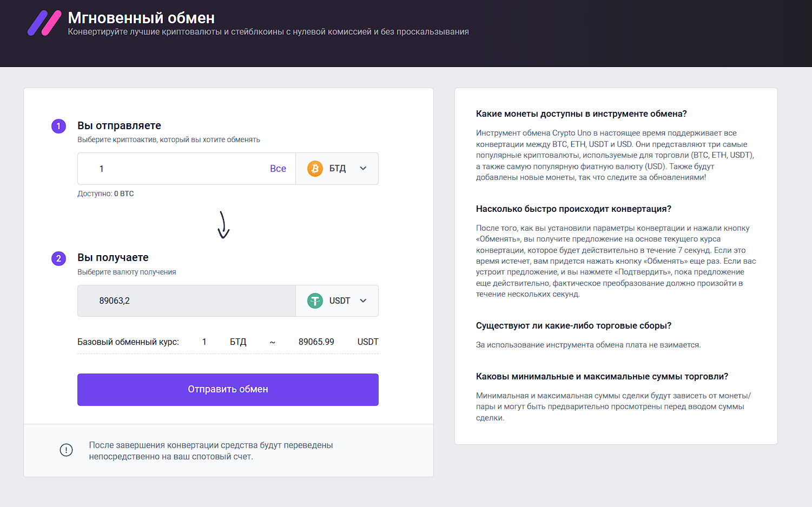Click the available balance "0 BTC" text
This screenshot has width=812, height=507.
pos(124,194)
